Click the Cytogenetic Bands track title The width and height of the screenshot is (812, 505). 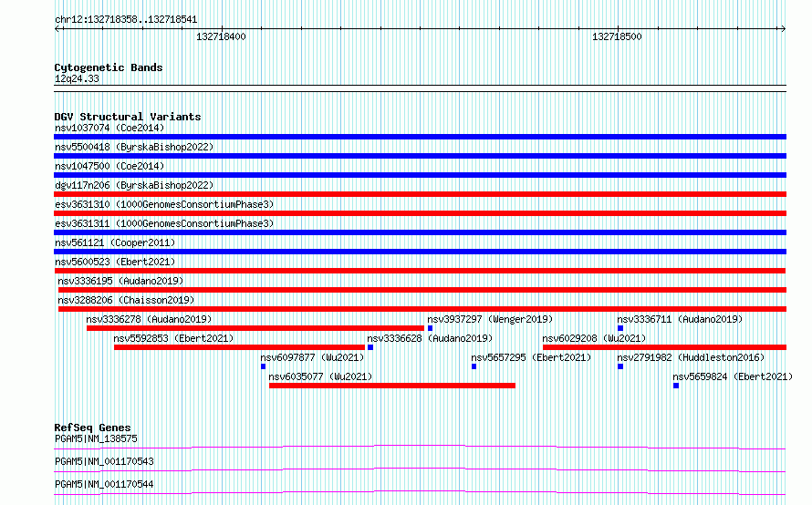pyautogui.click(x=109, y=67)
